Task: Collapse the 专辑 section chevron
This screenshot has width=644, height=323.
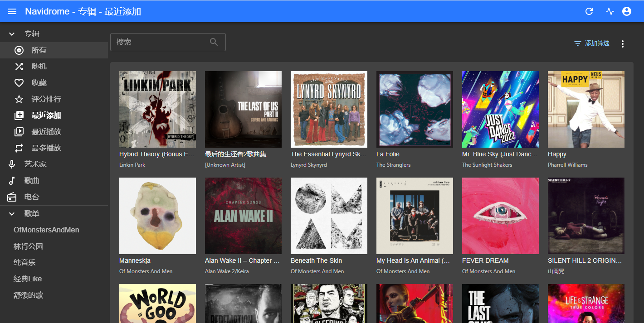Action: 12,34
